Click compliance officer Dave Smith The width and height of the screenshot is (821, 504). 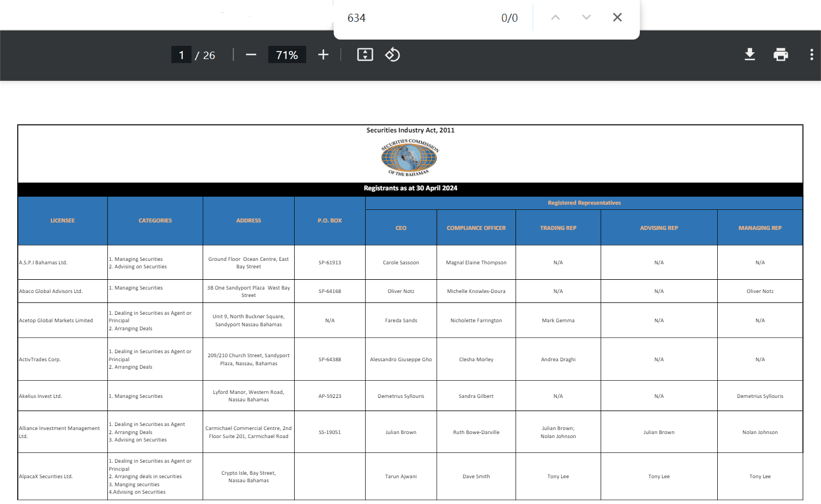[476, 476]
